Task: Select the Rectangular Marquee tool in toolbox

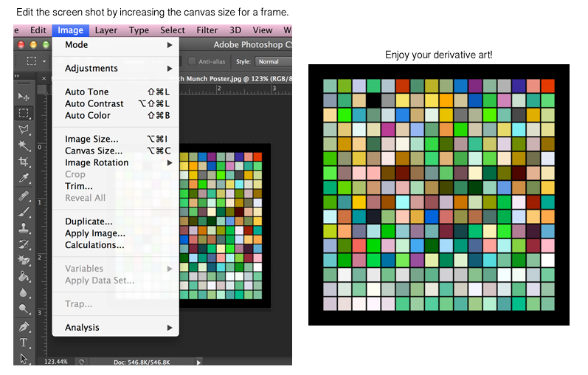Action: (24, 113)
